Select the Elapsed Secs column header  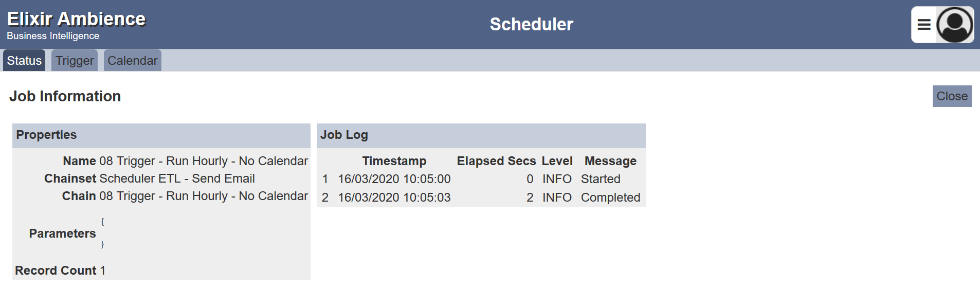point(496,161)
